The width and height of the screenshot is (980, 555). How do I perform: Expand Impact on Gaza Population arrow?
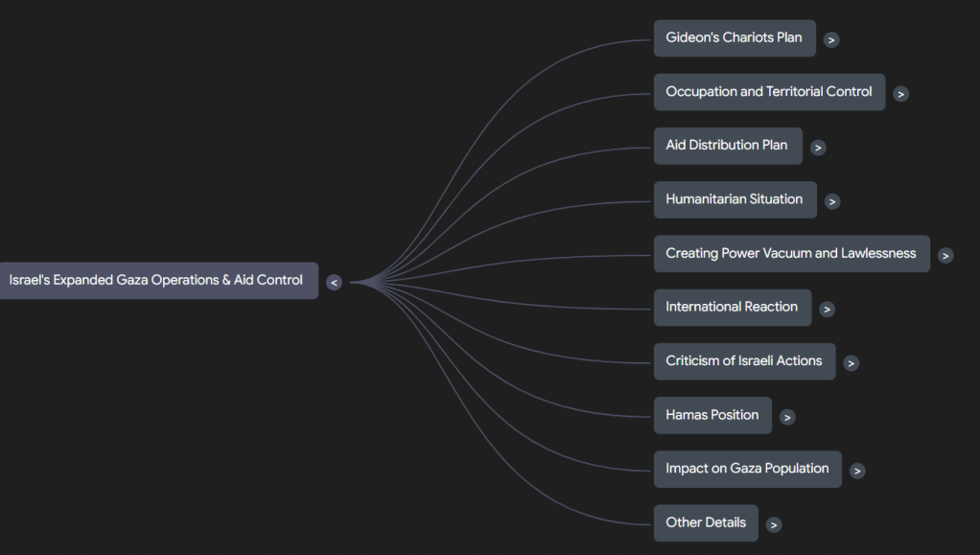pyautogui.click(x=857, y=471)
